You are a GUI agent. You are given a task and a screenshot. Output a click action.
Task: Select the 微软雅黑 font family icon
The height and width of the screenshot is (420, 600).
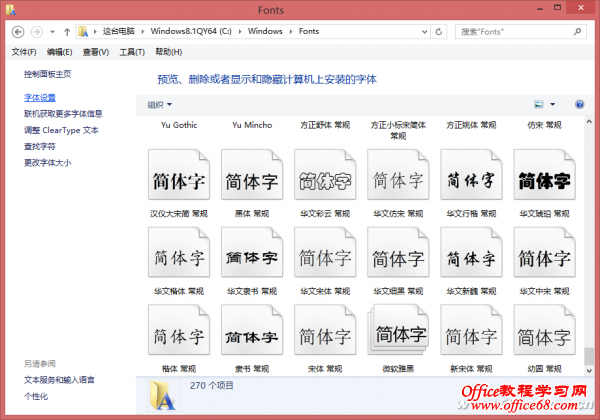click(x=398, y=330)
